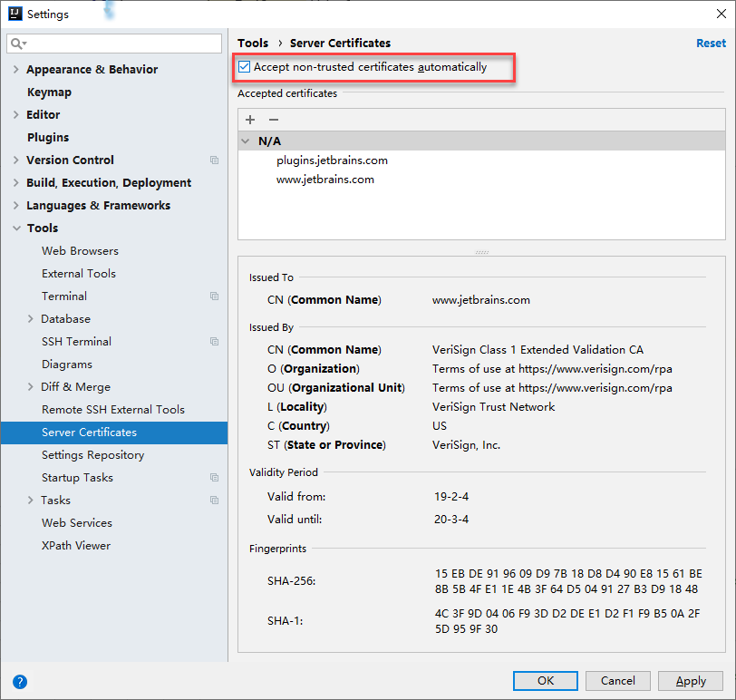Click VeriSign Class 1 Extended Validation CA
The image size is (736, 700).
537,350
